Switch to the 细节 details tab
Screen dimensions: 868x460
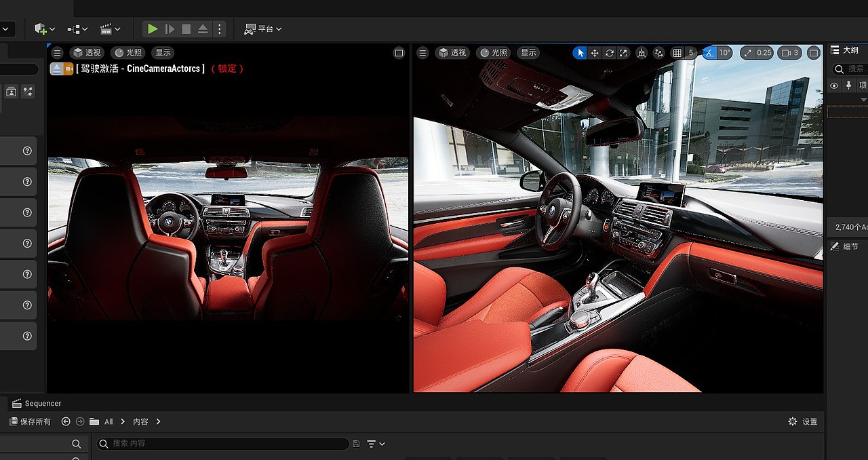click(845, 246)
